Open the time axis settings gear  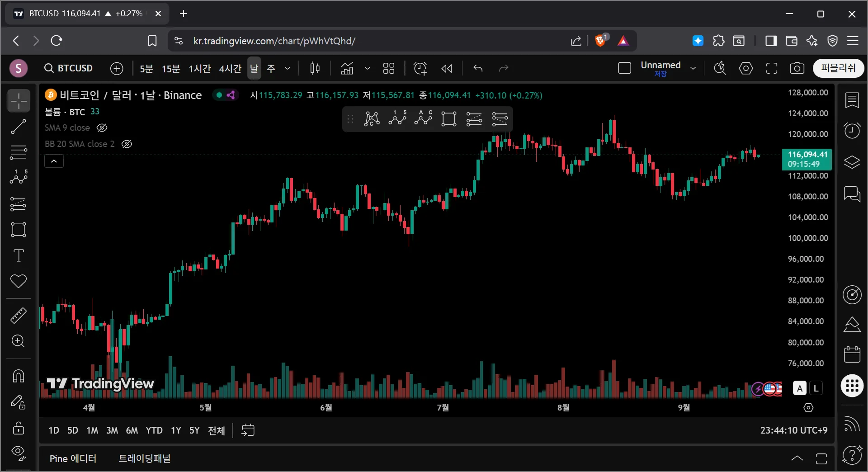point(809,408)
